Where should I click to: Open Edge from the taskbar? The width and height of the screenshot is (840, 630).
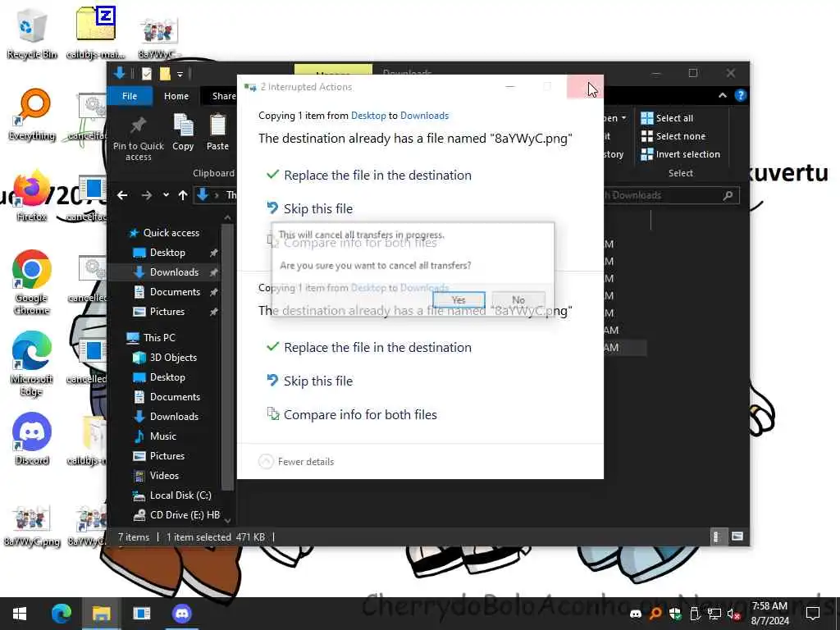tap(61, 614)
